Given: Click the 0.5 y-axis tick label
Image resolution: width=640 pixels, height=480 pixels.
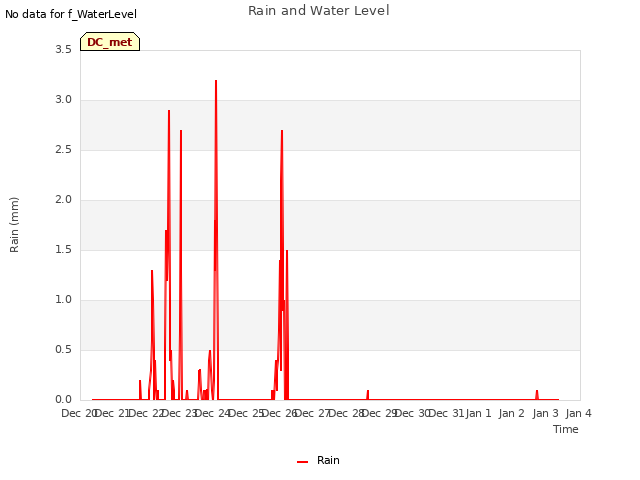Looking at the screenshot, I should [x=63, y=350].
